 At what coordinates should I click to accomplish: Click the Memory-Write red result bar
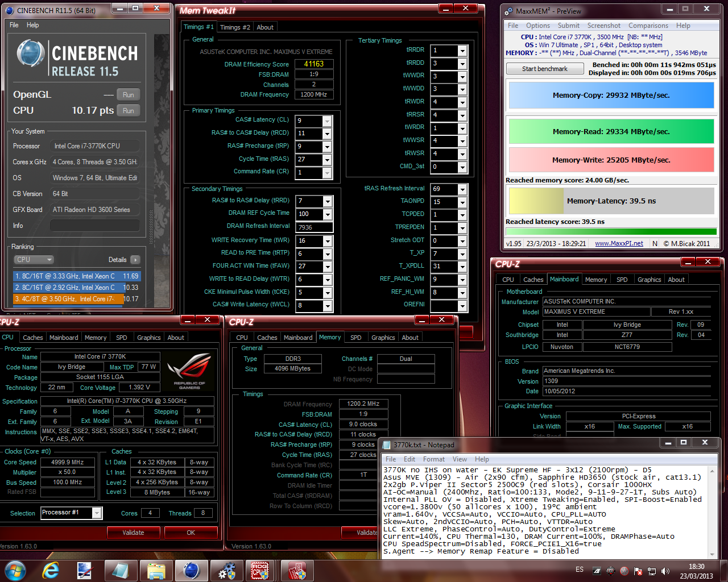(x=611, y=160)
